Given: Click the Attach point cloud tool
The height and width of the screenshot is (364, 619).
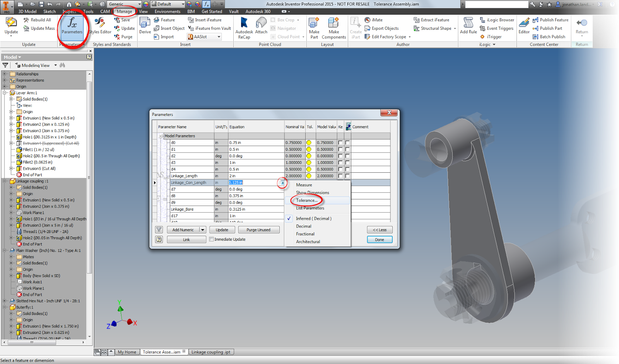Looking at the screenshot, I should click(x=261, y=26).
